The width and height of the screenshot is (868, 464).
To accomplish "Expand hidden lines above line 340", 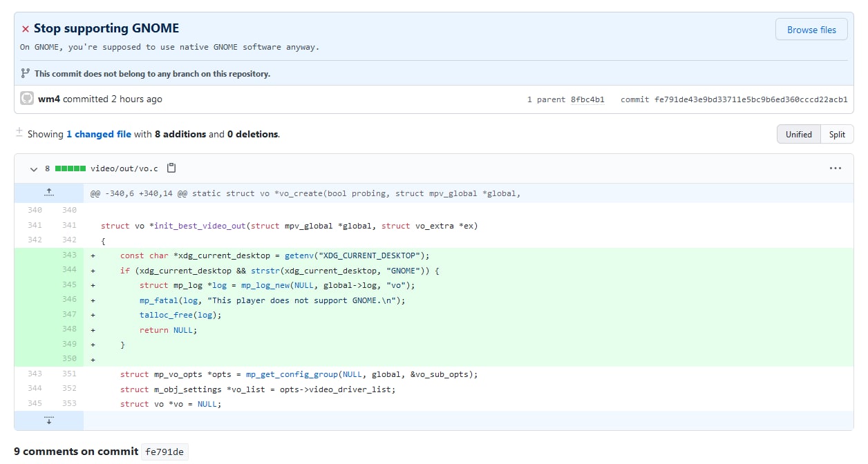I will 49,193.
